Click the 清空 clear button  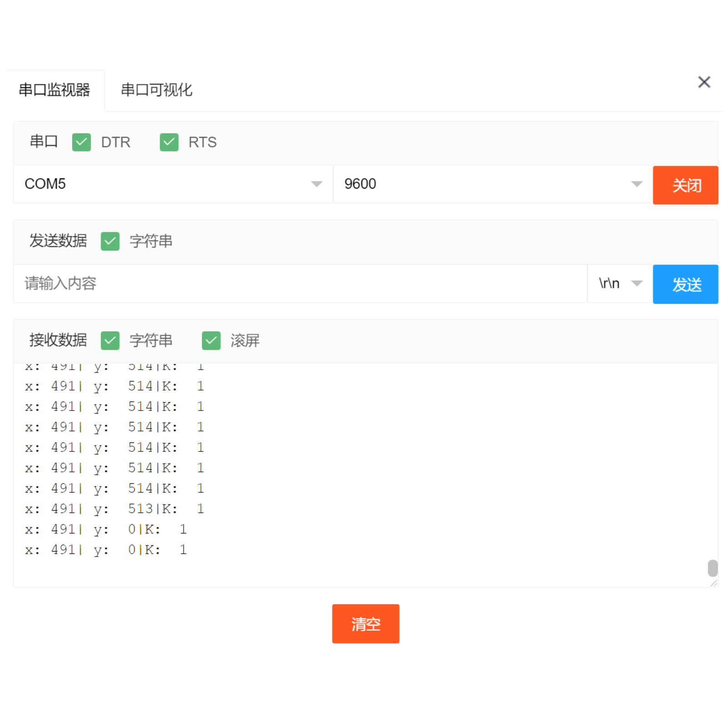(x=365, y=623)
